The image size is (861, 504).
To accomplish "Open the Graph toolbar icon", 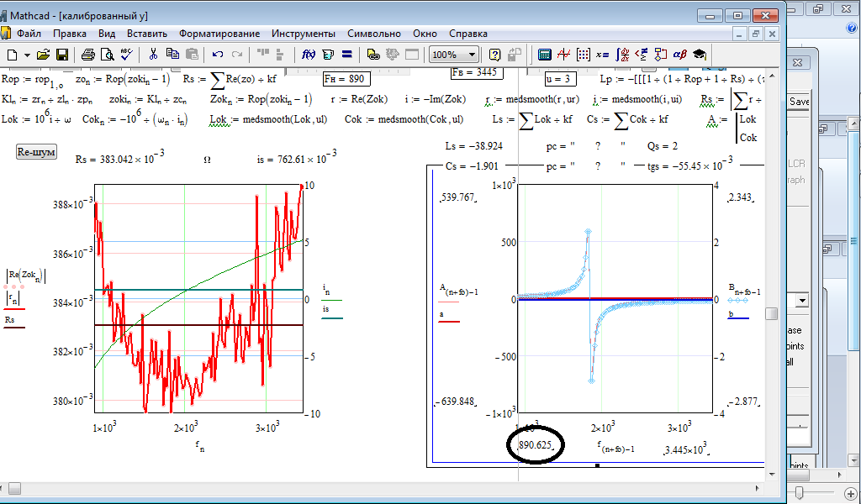I will click(563, 55).
